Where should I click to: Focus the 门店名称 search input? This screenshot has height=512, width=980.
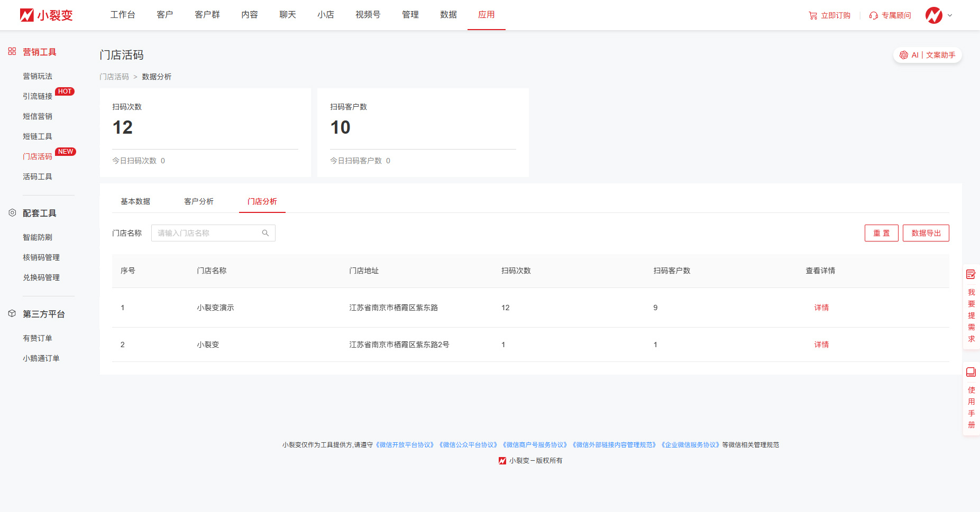(x=206, y=233)
